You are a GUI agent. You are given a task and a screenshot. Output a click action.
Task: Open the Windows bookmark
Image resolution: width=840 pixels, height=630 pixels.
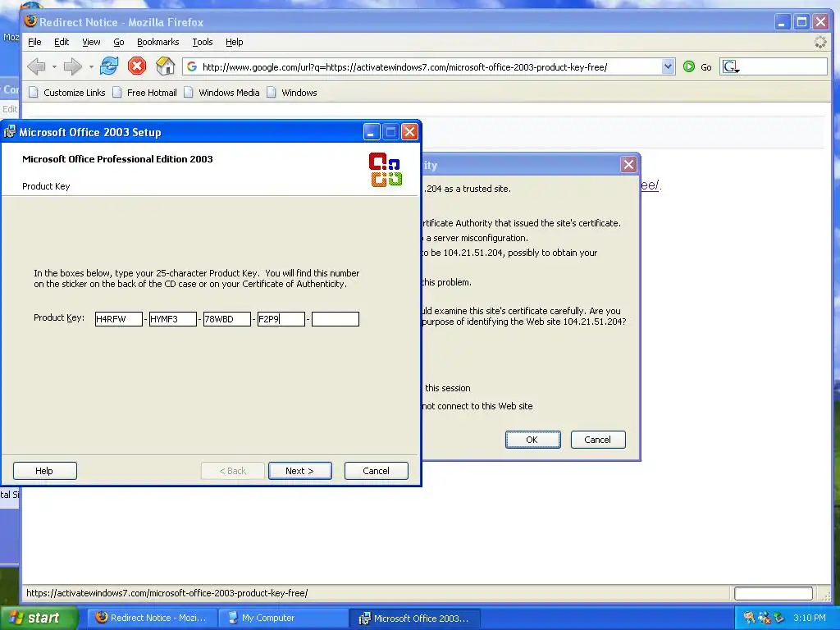[x=292, y=93]
